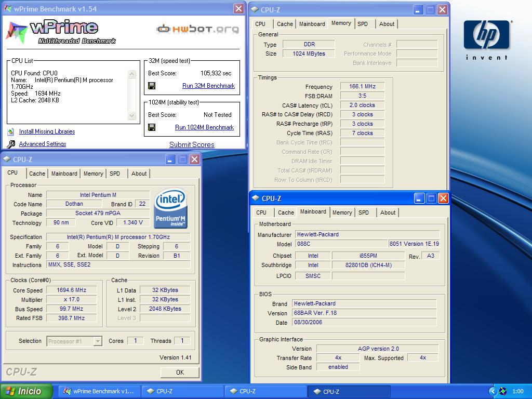The width and height of the screenshot is (532, 399).
Task: Click the CPU-Z title icon in CPU window
Action: [6, 159]
